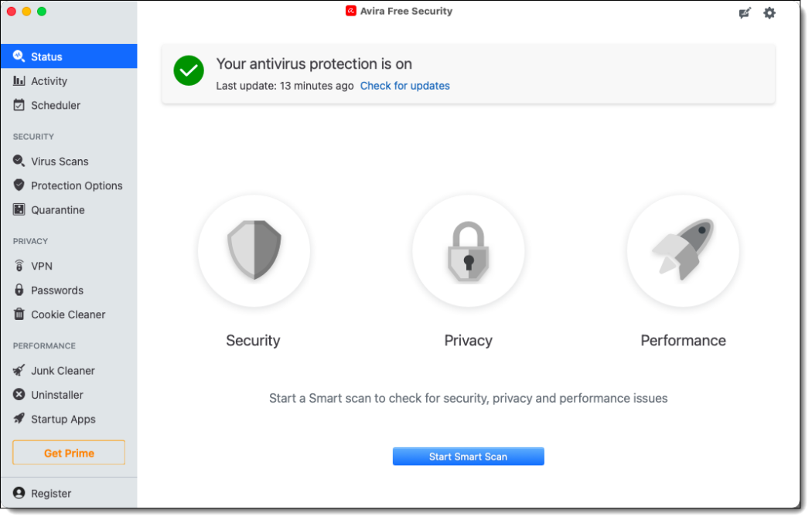Click the green protection checkmark icon
The height and width of the screenshot is (520, 812).
(x=189, y=71)
